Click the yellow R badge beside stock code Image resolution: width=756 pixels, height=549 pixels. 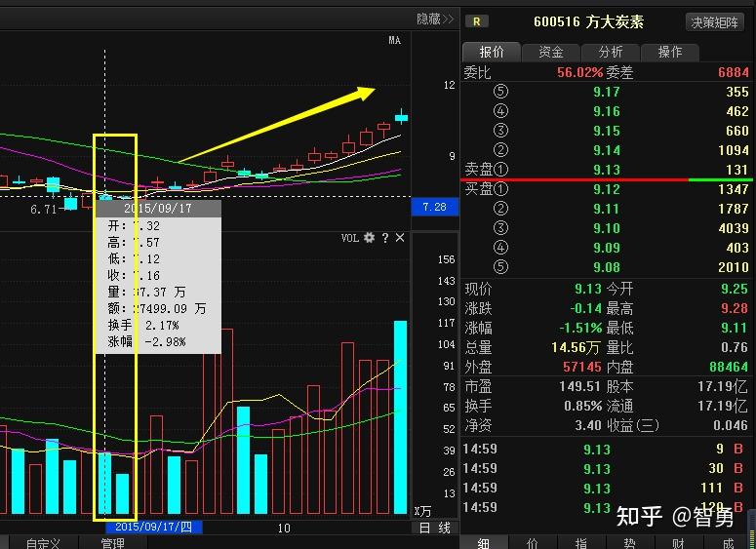coord(476,21)
